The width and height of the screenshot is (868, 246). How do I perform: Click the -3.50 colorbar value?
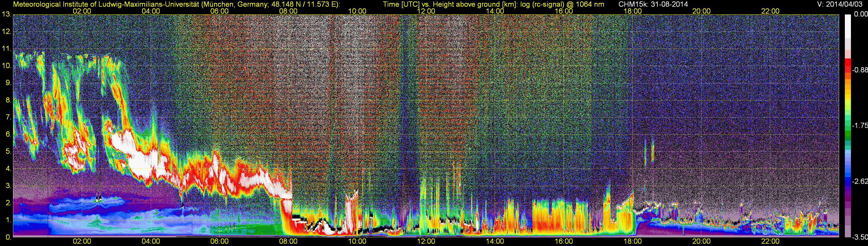click(860, 237)
